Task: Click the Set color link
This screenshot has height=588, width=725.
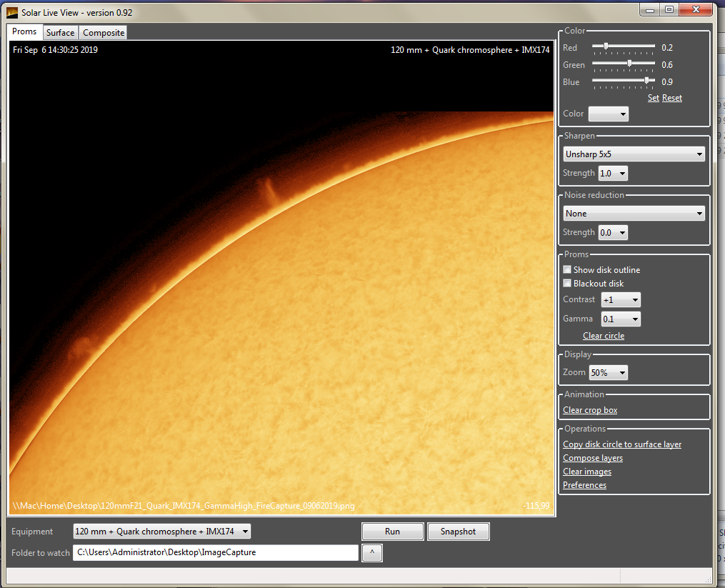Action: (653, 98)
